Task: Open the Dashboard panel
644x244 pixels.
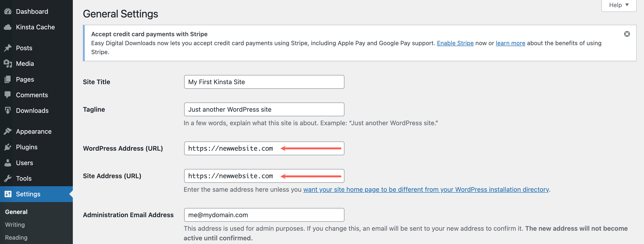Action: tap(8, 11)
